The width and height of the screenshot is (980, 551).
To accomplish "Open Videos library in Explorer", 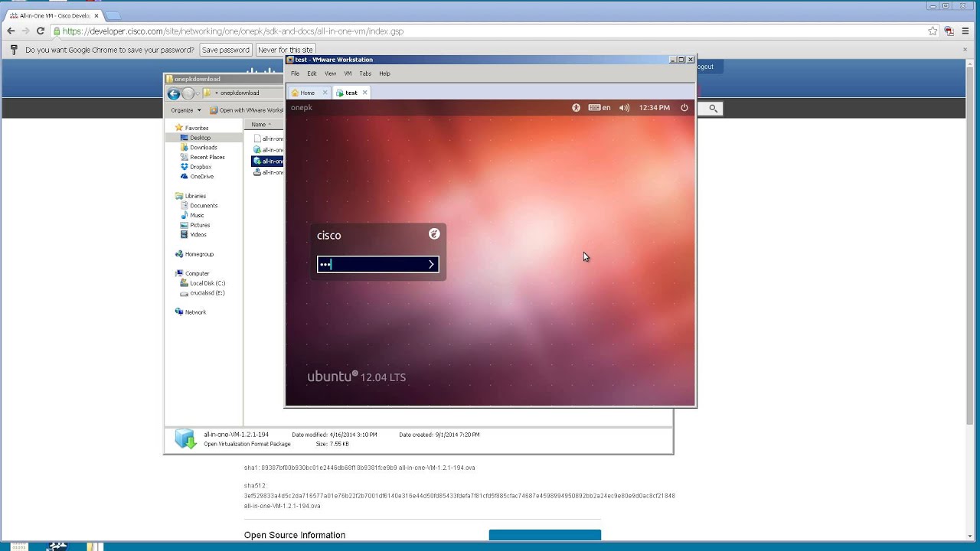I will pos(198,235).
